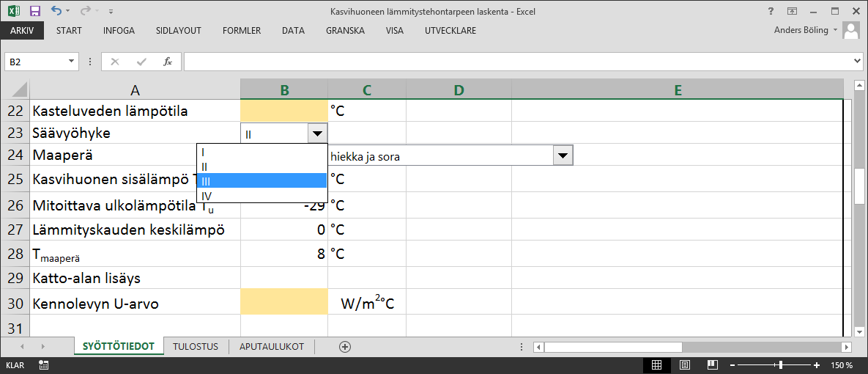Select row 22 header
The height and width of the screenshot is (374, 868).
pos(15,111)
